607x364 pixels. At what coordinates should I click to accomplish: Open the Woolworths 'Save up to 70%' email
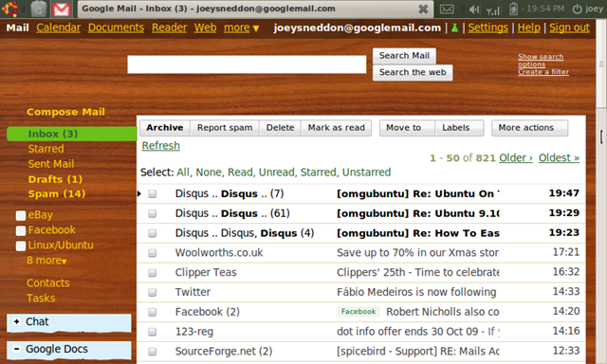417,252
